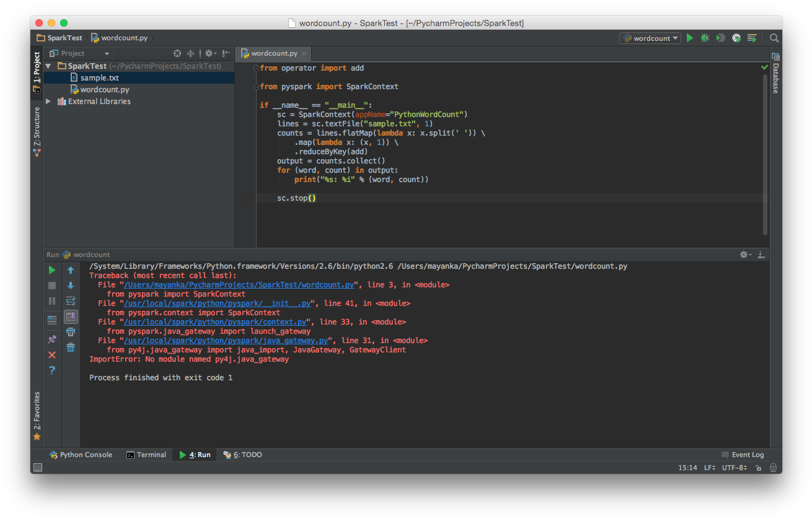Screen dimensions: 812x519
Task: Print the console output
Action: coord(71,332)
